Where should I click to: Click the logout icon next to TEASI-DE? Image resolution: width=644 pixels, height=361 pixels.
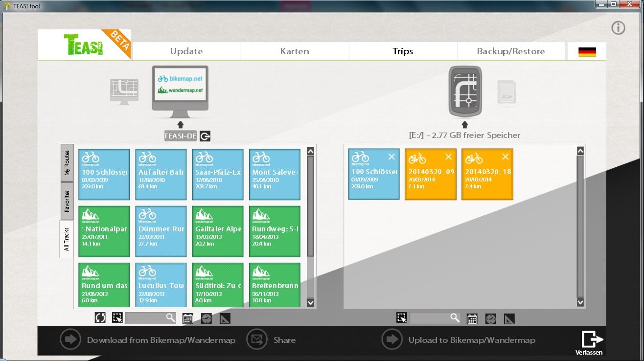[x=205, y=136]
